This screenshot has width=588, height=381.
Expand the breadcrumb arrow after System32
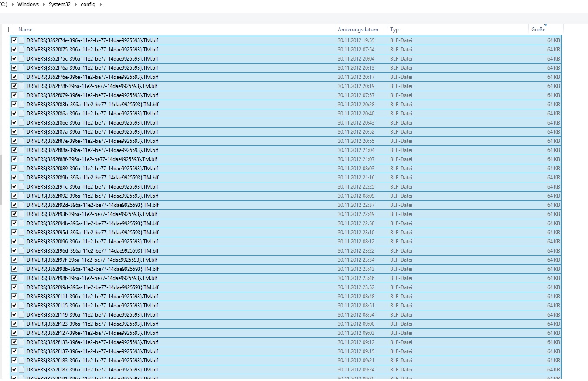[76, 4]
